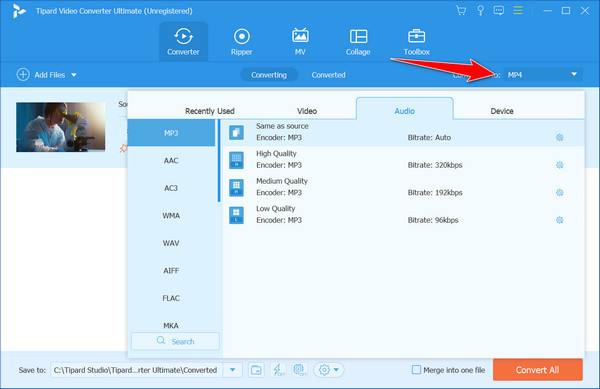This screenshot has height=389, width=600.
Task: Enable Merge into one file checkbox
Action: (x=416, y=370)
